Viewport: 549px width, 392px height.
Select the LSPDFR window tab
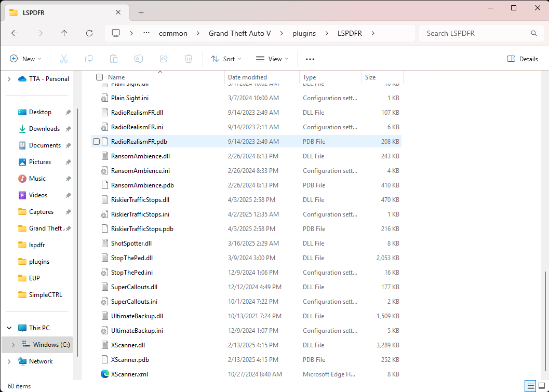[67, 12]
